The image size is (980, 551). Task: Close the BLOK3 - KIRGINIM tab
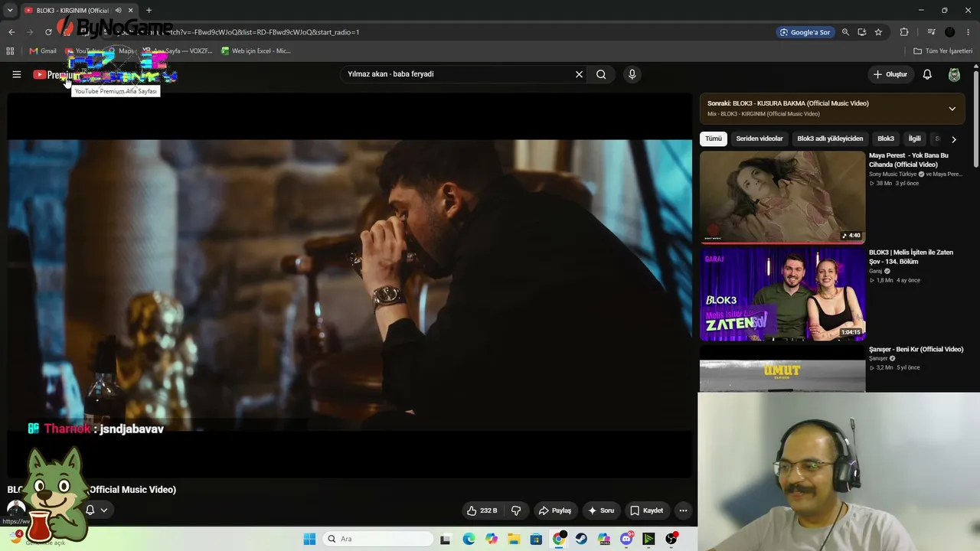point(130,10)
